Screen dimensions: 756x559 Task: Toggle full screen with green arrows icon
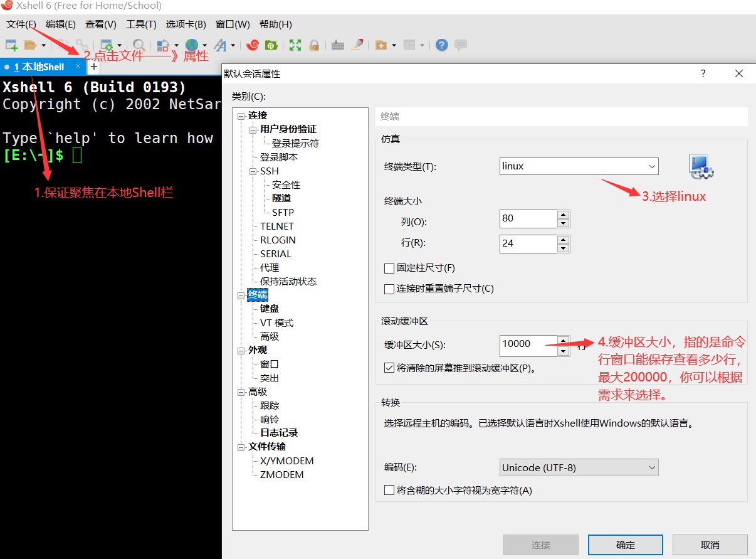click(295, 45)
